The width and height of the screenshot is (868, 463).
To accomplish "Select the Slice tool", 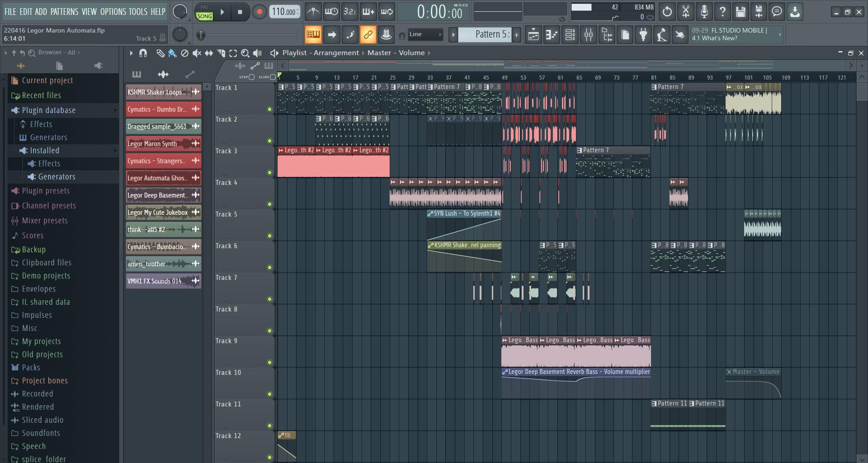I will [221, 53].
